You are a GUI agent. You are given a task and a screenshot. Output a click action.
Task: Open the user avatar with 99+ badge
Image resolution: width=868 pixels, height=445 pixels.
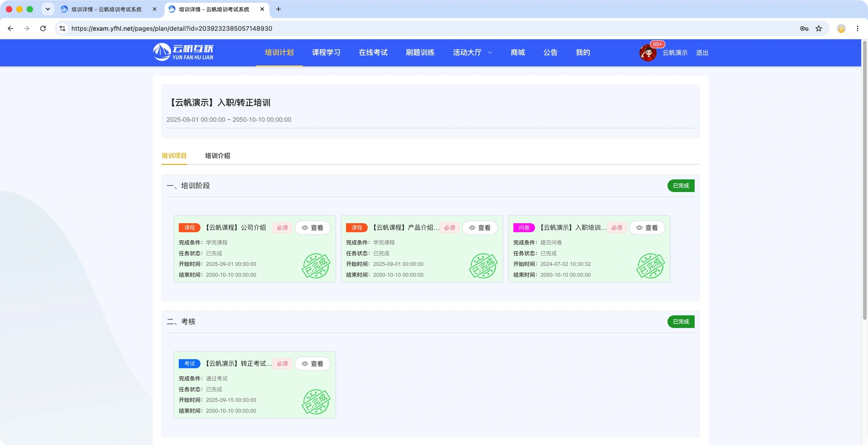648,53
